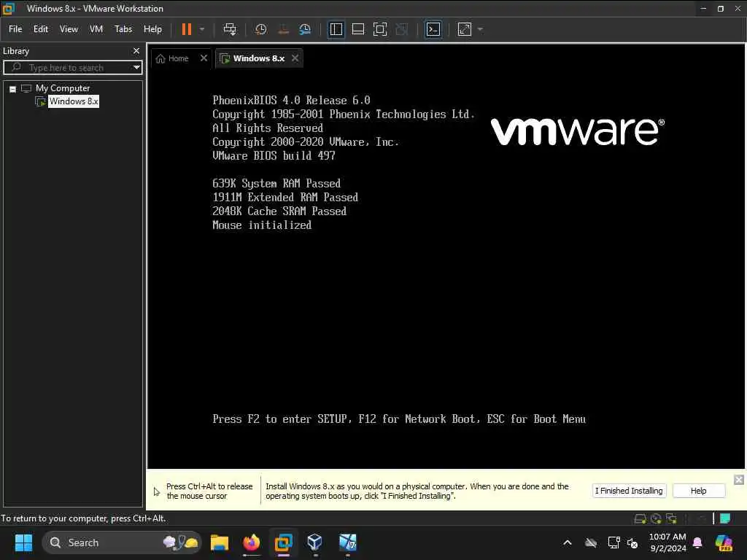Click the I Finished Installing button
The height and width of the screenshot is (560, 747).
(629, 491)
